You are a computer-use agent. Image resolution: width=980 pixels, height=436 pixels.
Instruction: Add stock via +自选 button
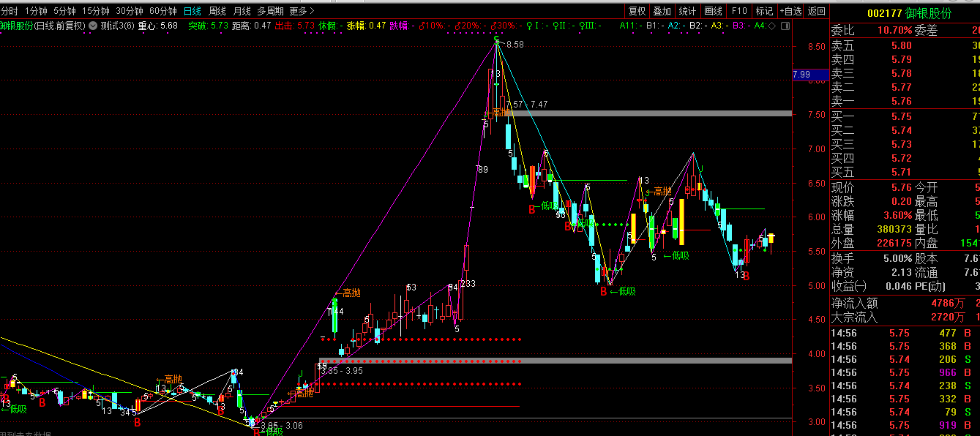tap(790, 11)
